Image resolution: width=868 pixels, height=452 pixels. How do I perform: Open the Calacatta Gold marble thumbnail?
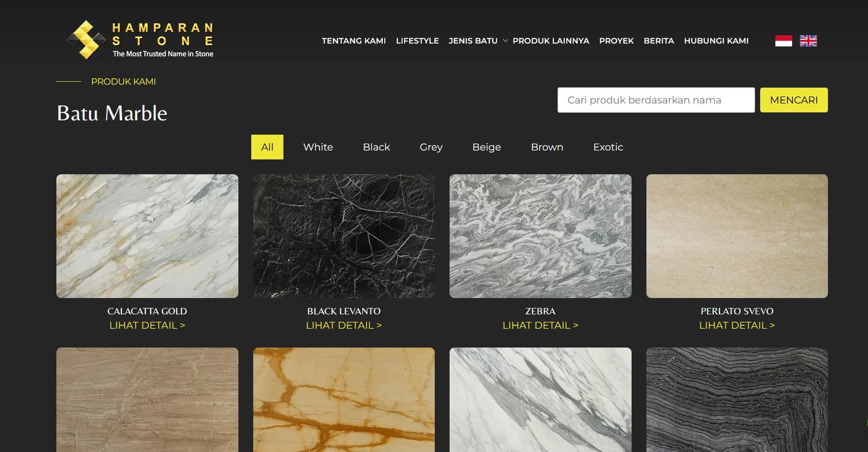(147, 236)
